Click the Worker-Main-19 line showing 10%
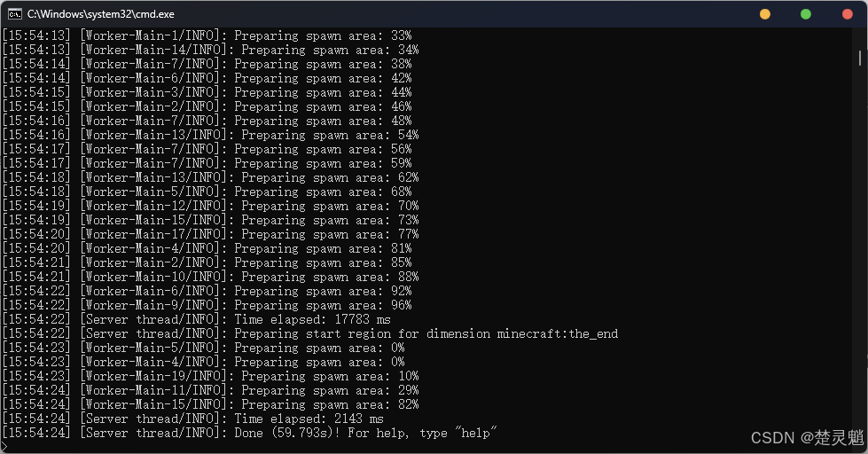Image resolution: width=868 pixels, height=454 pixels. (x=210, y=376)
